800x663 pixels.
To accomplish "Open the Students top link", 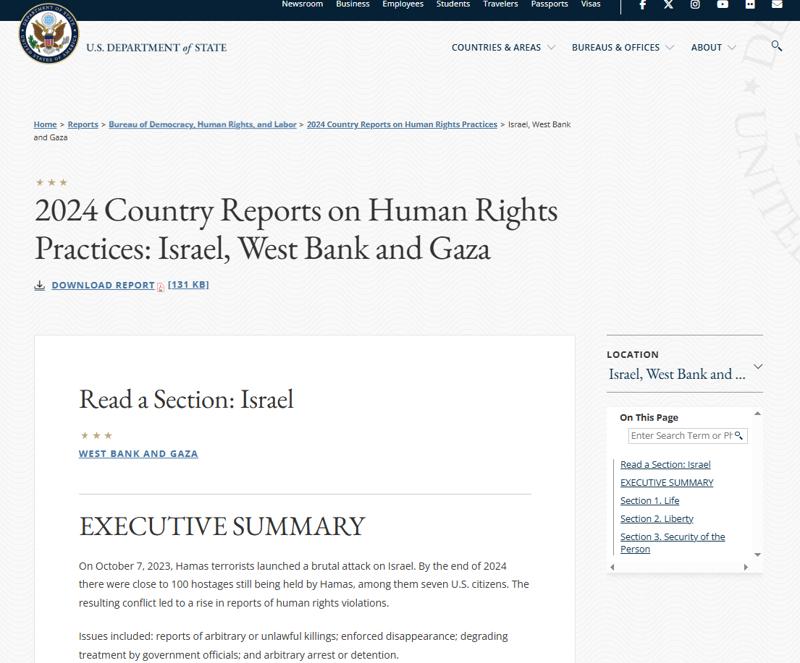I will 453,4.
